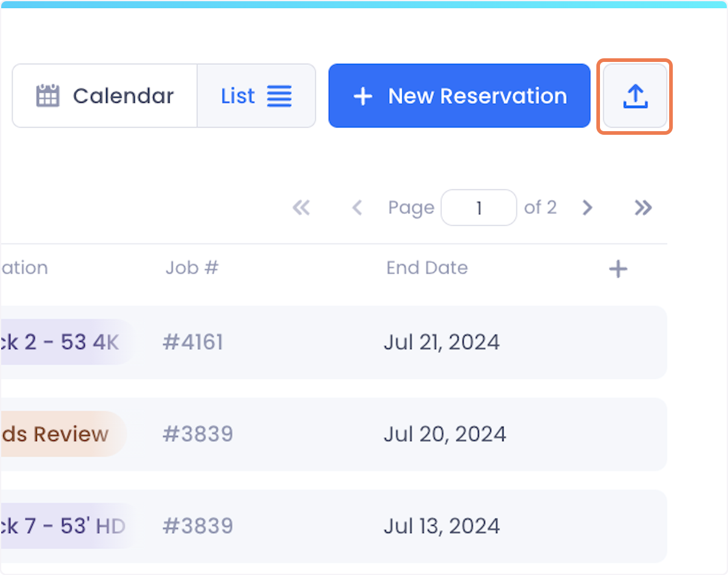
Task: Click the purple "7 - 53' HD" tag
Action: tap(68, 526)
